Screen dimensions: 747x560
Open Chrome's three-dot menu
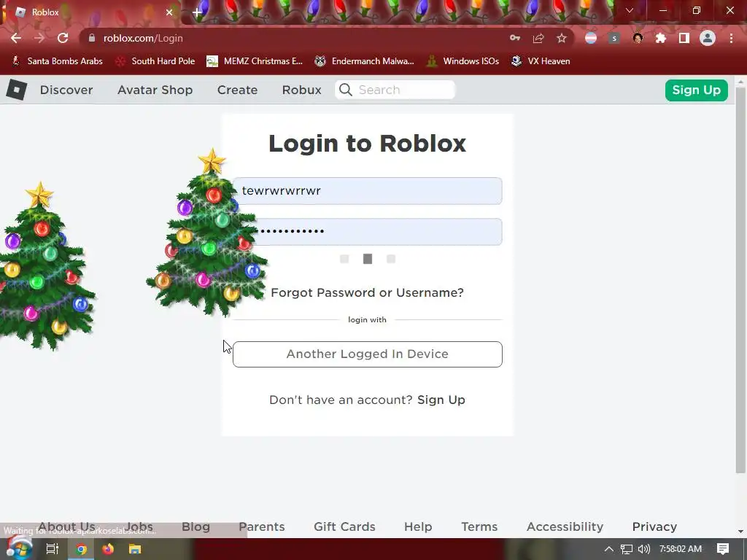click(731, 38)
